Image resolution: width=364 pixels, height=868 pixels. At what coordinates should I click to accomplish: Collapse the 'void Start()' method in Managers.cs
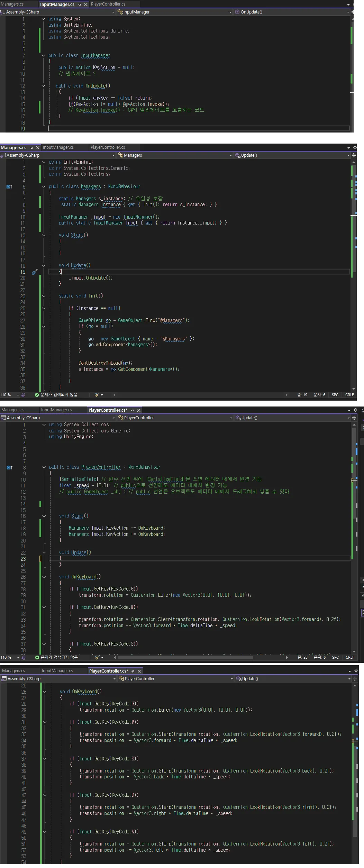pyautogui.click(x=44, y=235)
